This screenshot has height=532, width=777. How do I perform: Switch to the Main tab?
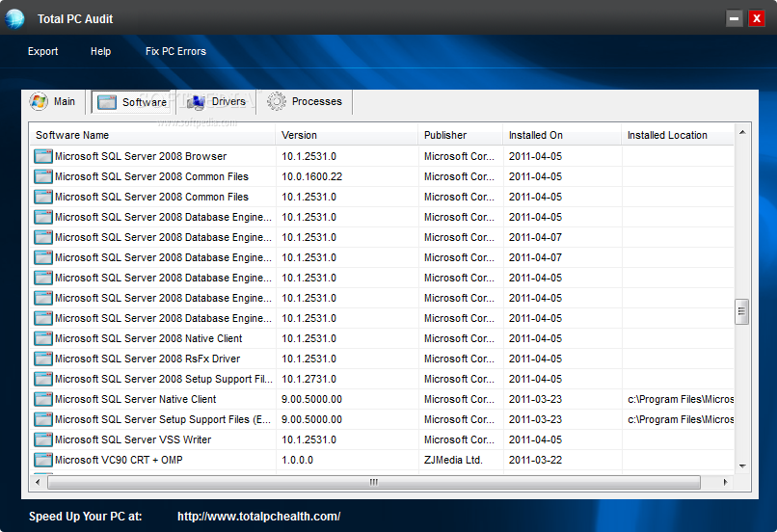[x=53, y=101]
